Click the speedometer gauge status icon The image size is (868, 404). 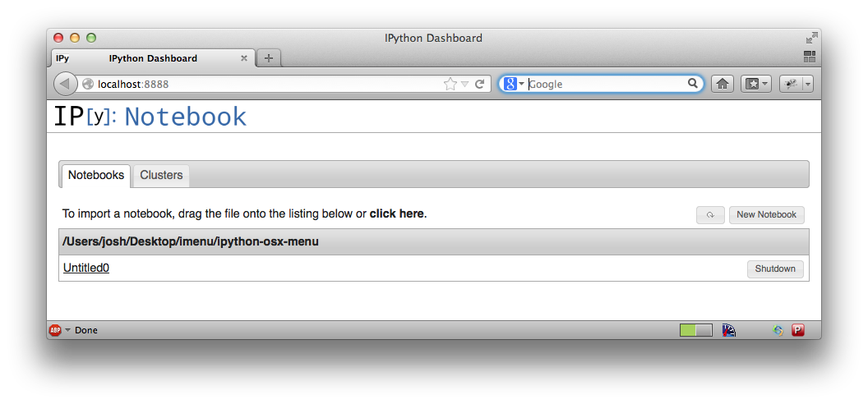pos(729,330)
